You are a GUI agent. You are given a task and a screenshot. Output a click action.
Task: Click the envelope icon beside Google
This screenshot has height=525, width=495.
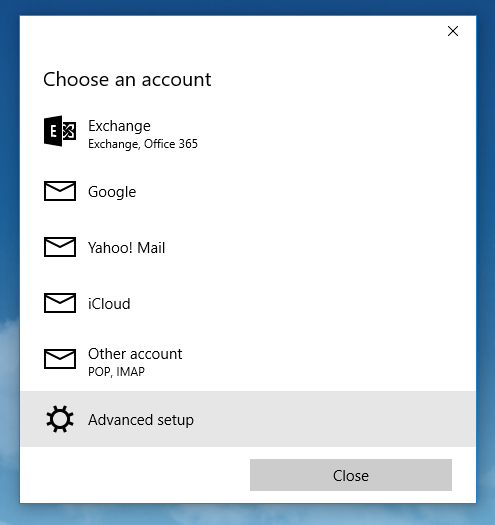click(60, 191)
